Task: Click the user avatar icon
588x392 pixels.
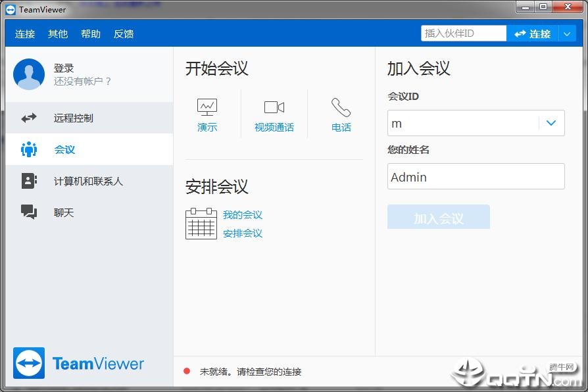Action: (x=29, y=74)
